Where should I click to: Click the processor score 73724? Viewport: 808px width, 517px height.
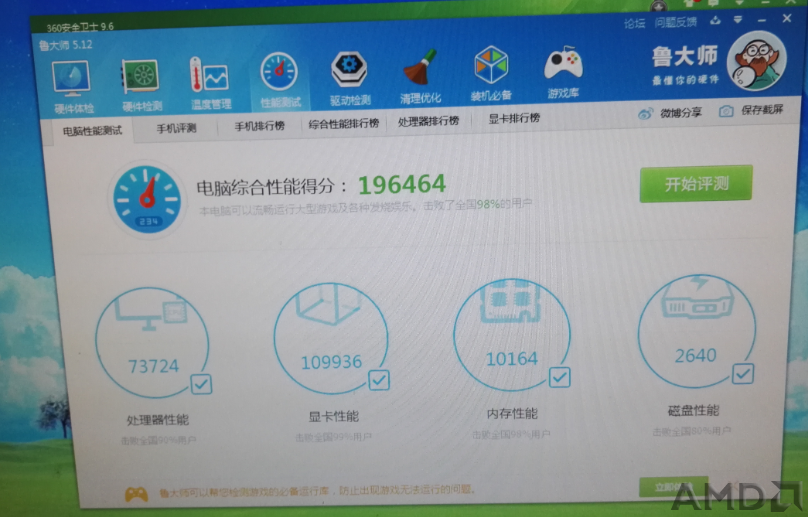[x=153, y=366]
